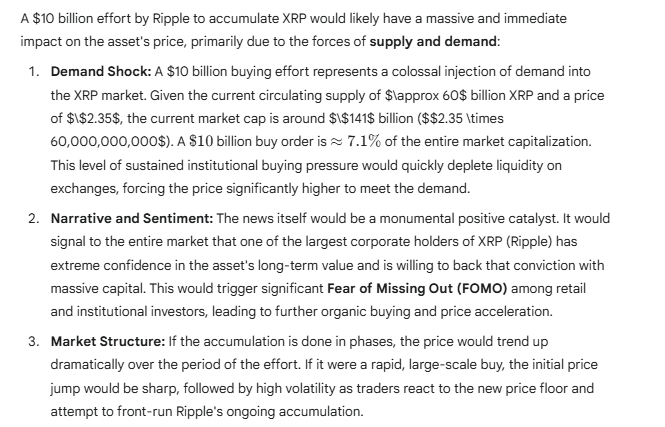
Task: Click the bold "supply and demand" text
Action: (432, 43)
